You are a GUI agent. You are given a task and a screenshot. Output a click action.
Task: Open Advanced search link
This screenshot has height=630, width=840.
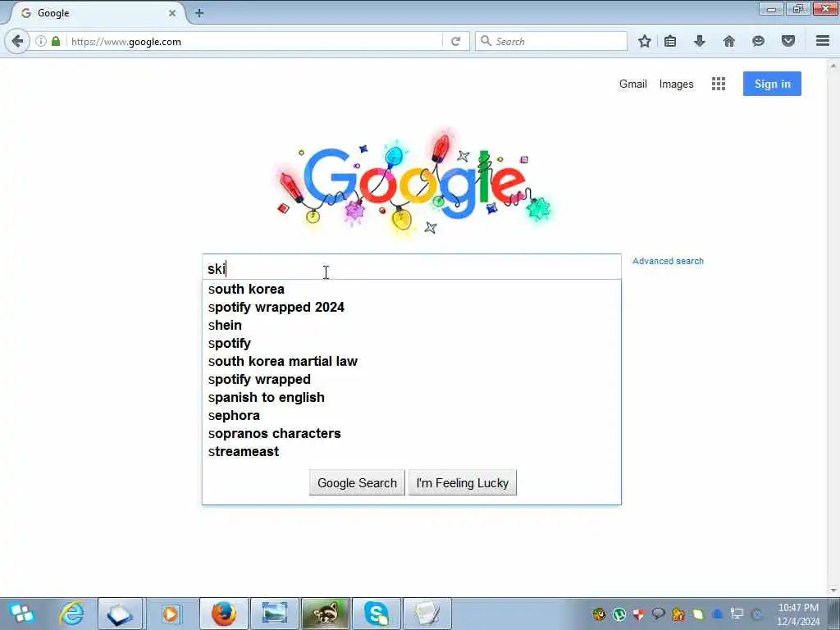[x=668, y=261]
